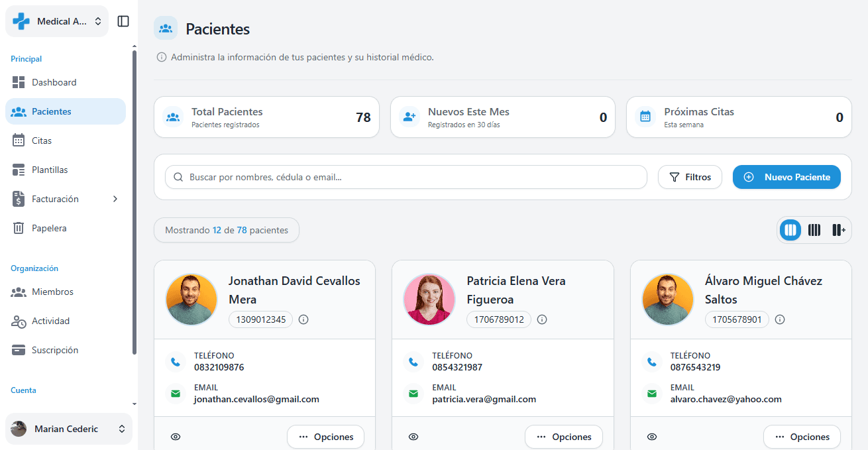Switch to the four-column view toggle
868x450 pixels.
pos(814,230)
